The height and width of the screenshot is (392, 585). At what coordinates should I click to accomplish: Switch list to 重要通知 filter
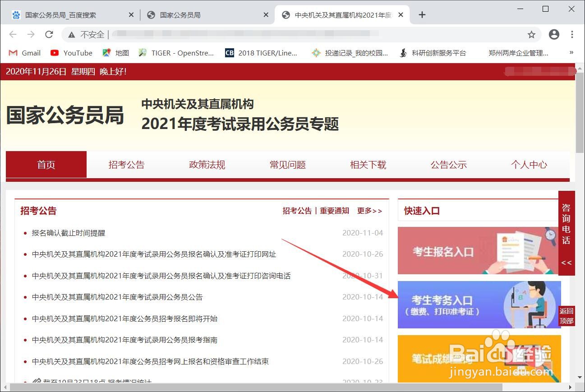(x=335, y=211)
